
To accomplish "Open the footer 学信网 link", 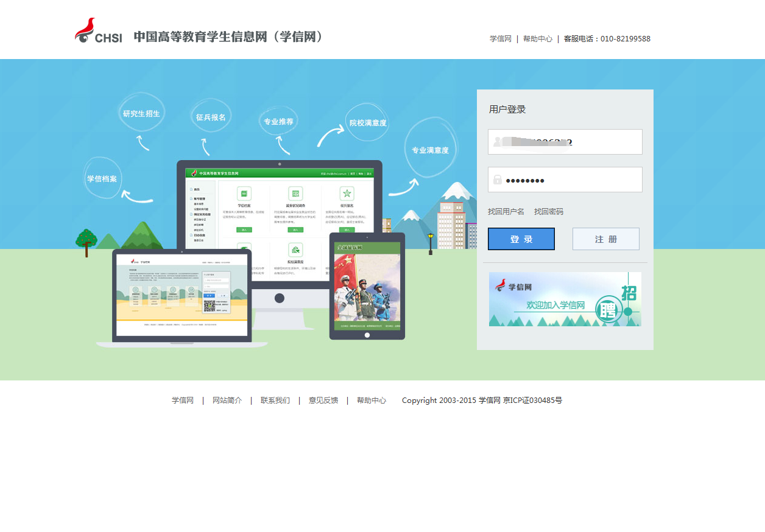I will pos(183,401).
